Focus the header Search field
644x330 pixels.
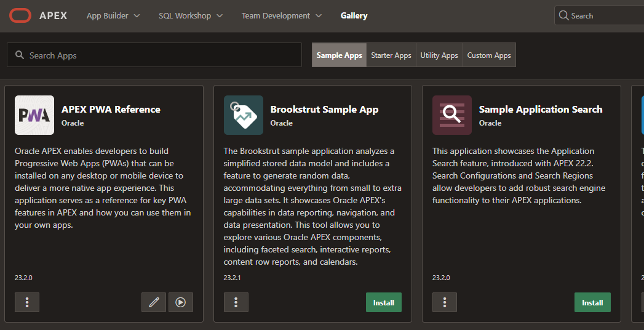(x=599, y=15)
